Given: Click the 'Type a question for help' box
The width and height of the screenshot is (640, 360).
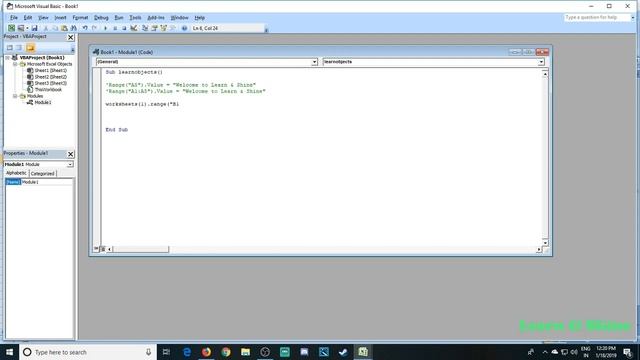Looking at the screenshot, I should click(x=598, y=18).
